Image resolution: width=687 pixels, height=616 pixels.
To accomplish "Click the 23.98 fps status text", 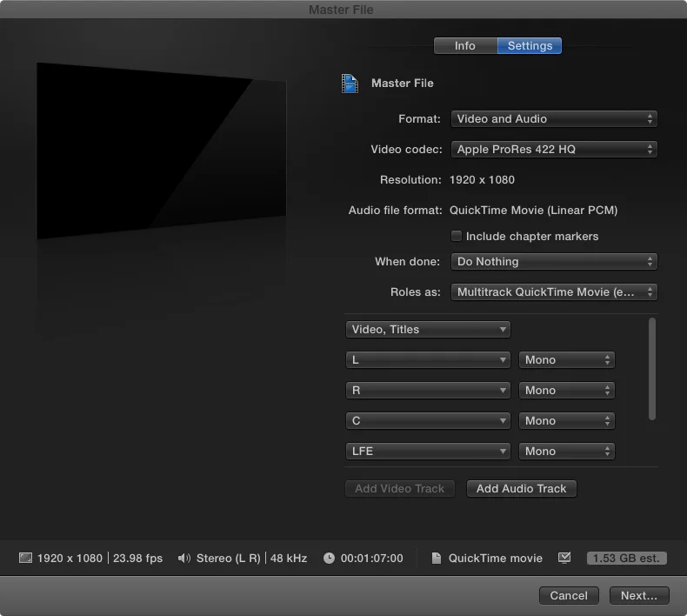I will 137,558.
